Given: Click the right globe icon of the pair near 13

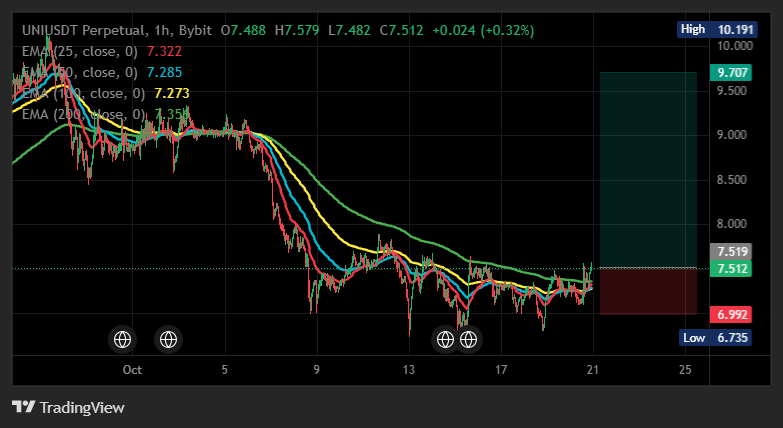Looking at the screenshot, I should click(468, 340).
